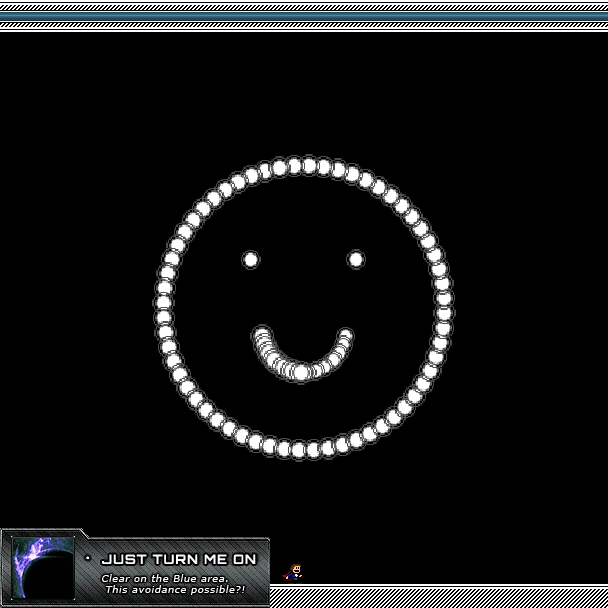Image resolution: width=608 pixels, height=608 pixels.
Task: Click the player character sprite
Action: tap(293, 572)
